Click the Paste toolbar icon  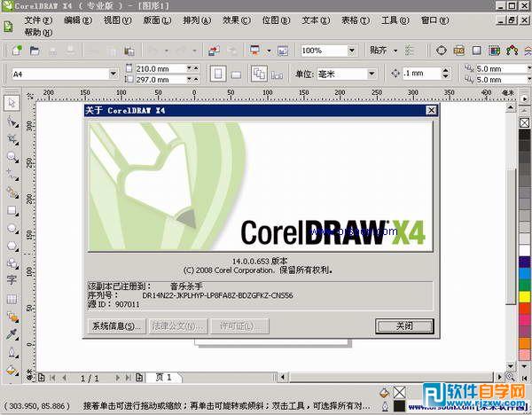129,51
